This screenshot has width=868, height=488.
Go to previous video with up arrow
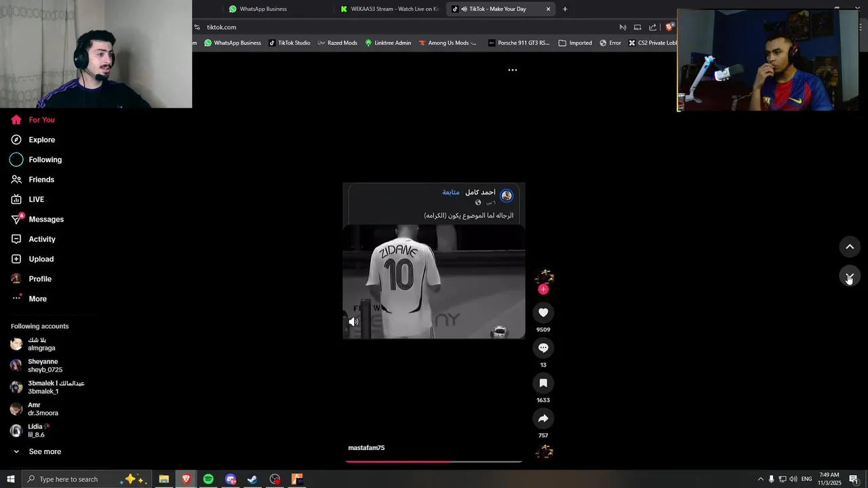click(850, 247)
